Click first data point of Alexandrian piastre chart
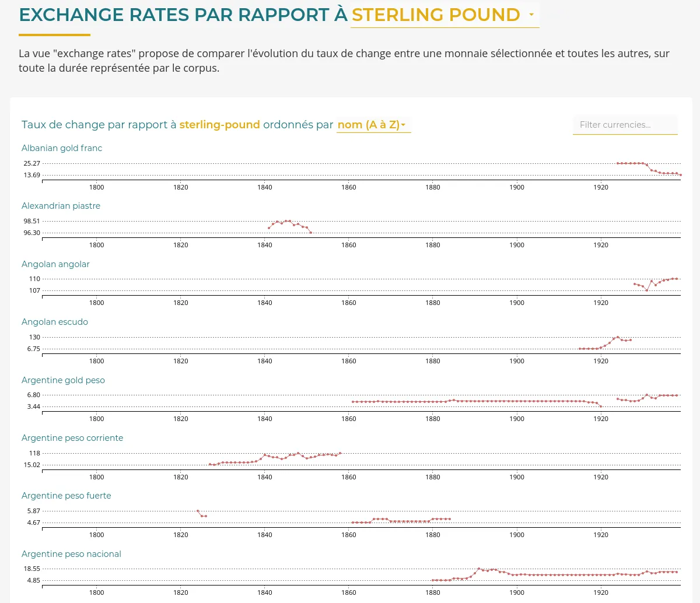The image size is (700, 603). coord(269,228)
